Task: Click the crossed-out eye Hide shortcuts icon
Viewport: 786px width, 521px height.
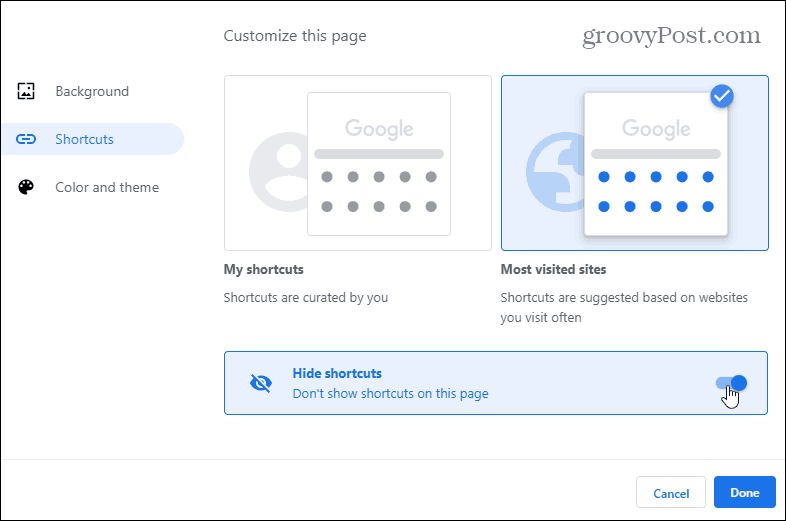Action: pos(261,383)
